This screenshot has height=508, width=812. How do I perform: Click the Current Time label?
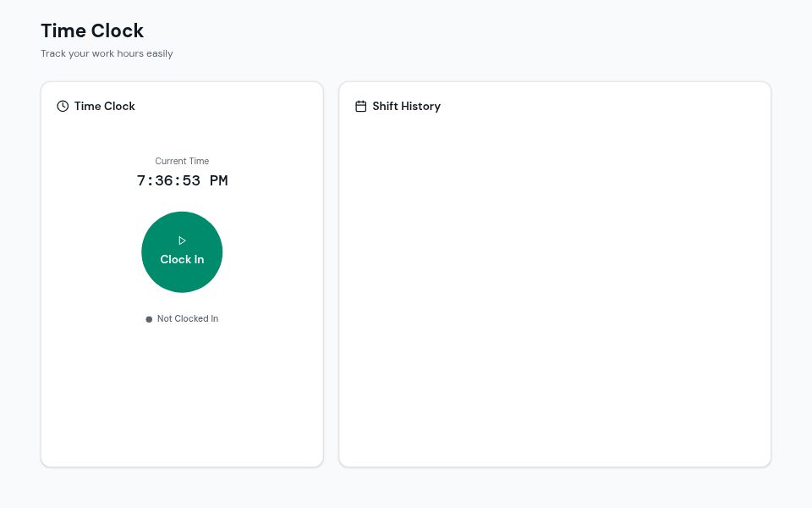point(182,161)
